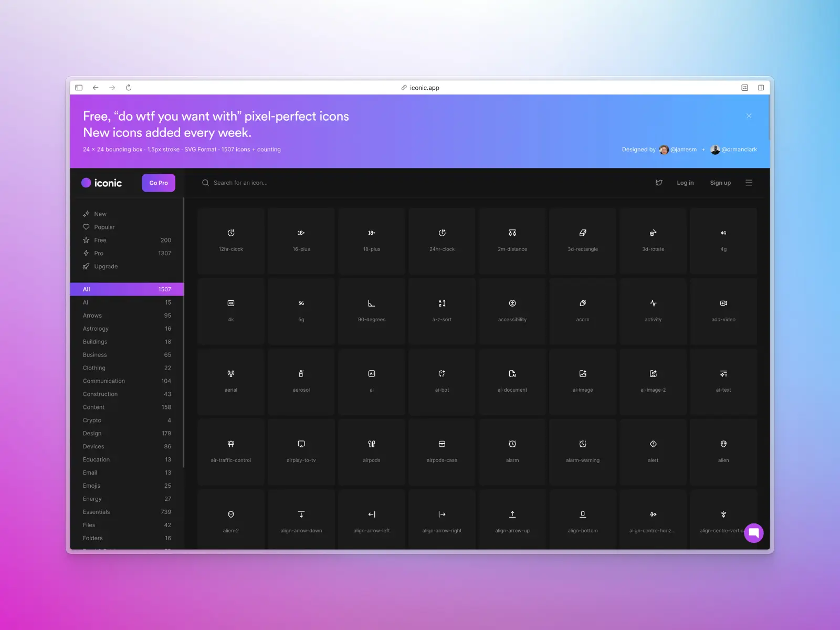Choose the 24hr-clock icon card

(x=442, y=241)
